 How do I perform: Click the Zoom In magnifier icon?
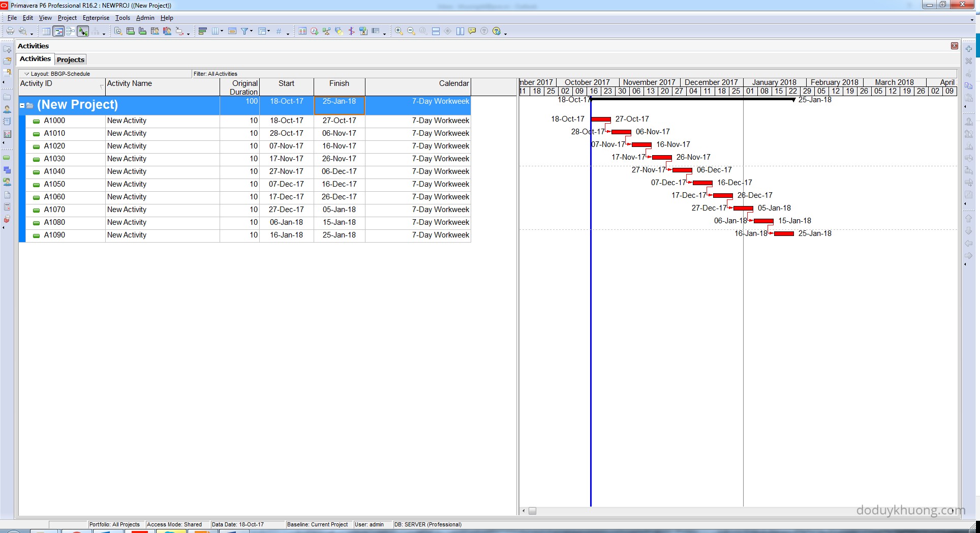pyautogui.click(x=399, y=32)
